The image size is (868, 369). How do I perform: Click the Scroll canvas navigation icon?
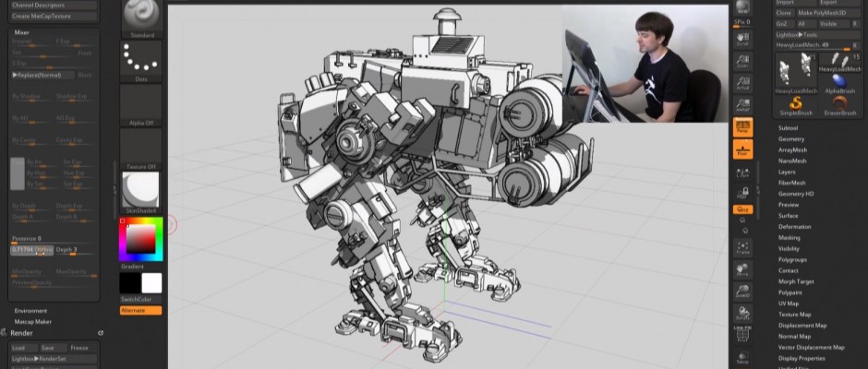coord(742,38)
